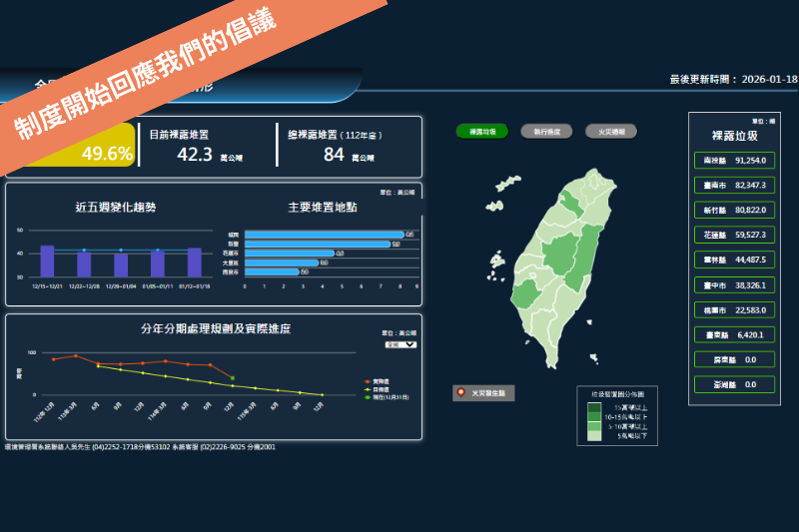
Task: Click darkest green legend swatch (15萬噸以上)
Action: click(x=594, y=407)
